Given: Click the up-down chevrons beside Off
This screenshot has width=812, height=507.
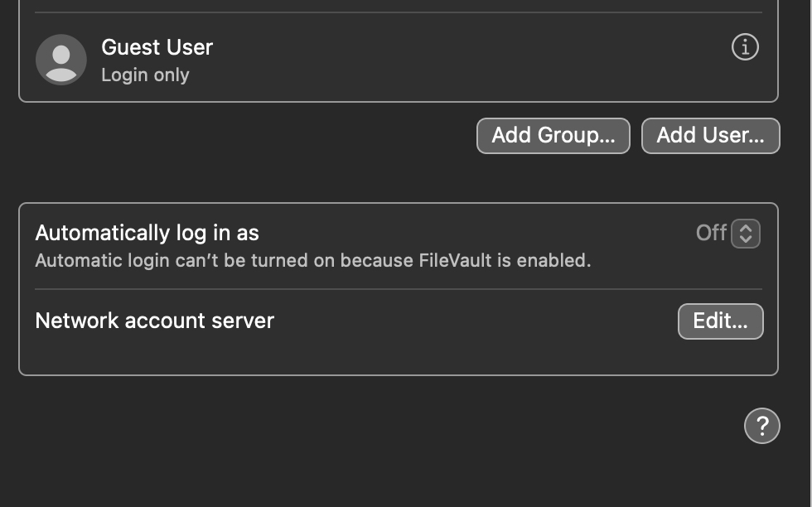Looking at the screenshot, I should [x=746, y=234].
